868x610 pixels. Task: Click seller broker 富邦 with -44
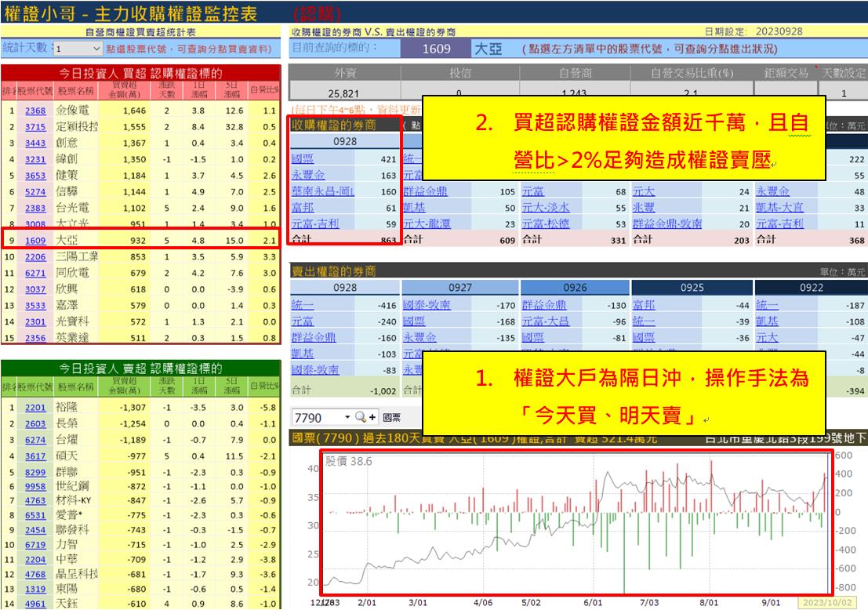(644, 305)
